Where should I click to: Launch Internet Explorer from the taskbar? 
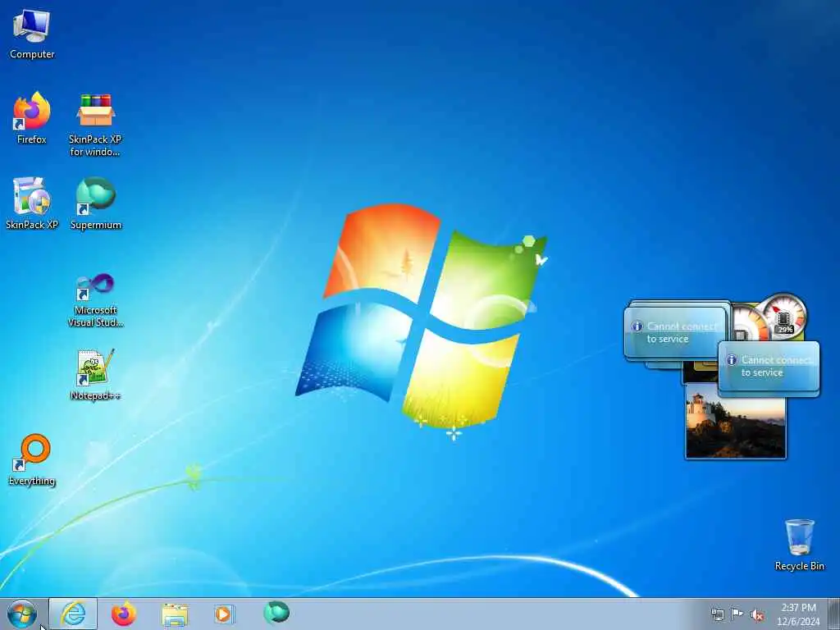coord(73,614)
